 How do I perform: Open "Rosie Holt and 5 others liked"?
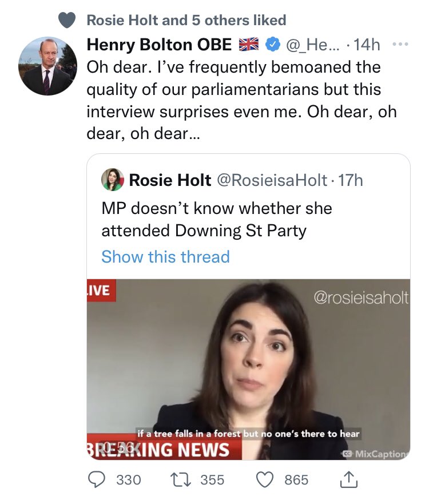coord(186,21)
